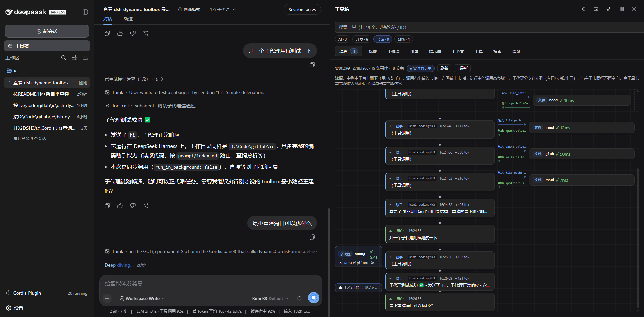Expand the 已重试模型请求 (1/2) details

134,79
